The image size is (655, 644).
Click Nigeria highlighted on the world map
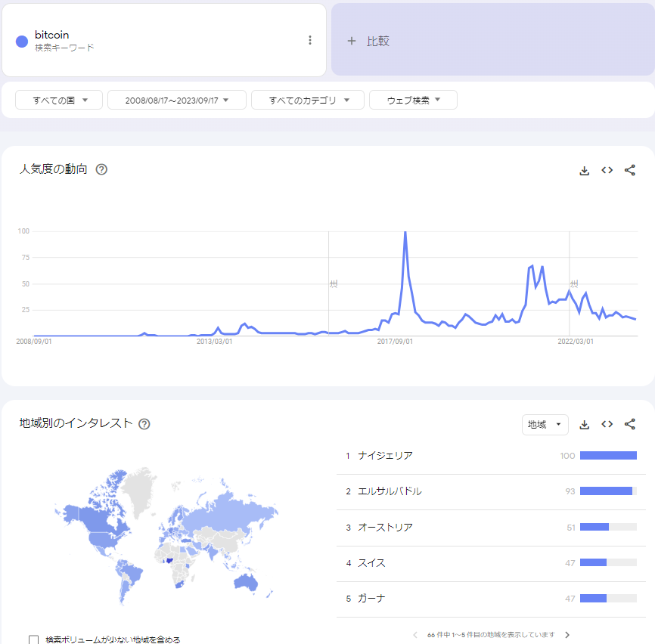(x=170, y=561)
